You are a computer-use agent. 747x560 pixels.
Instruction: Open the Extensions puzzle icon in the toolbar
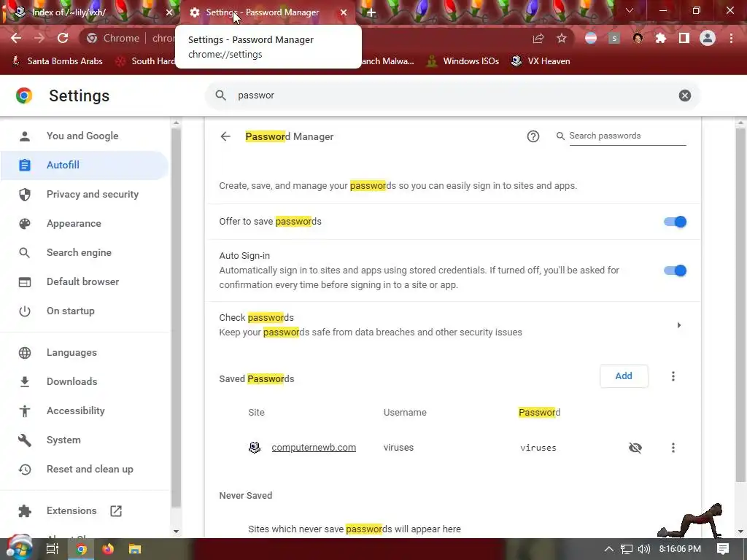coord(661,38)
